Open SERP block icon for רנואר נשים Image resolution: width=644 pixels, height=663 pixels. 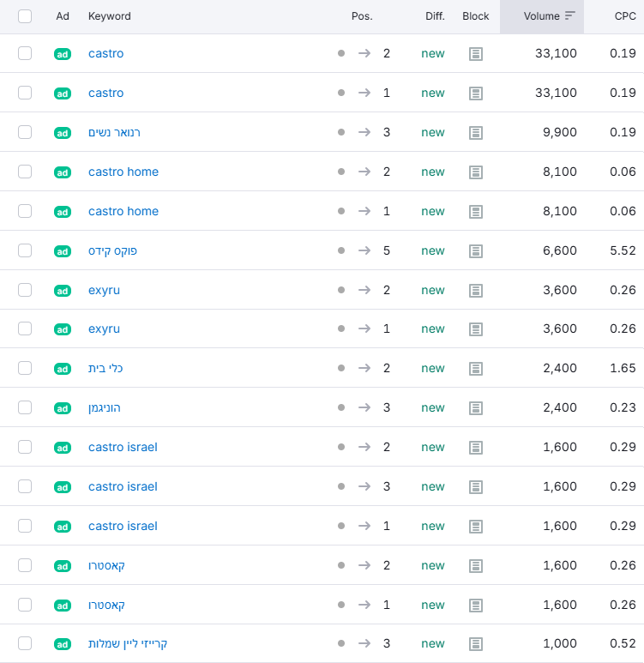tap(476, 133)
